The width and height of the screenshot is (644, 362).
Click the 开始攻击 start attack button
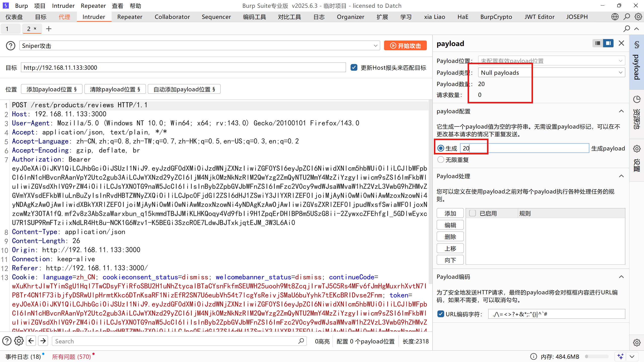coord(405,46)
